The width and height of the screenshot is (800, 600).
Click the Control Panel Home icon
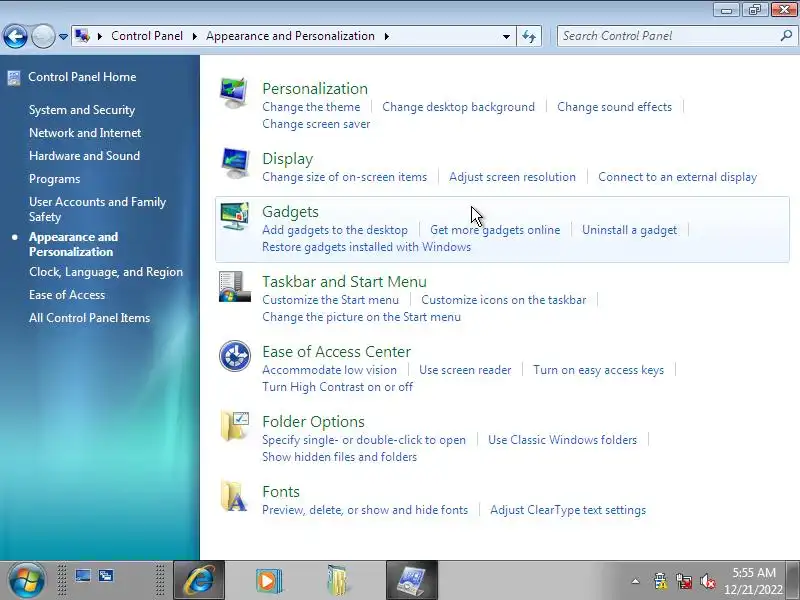click(14, 78)
